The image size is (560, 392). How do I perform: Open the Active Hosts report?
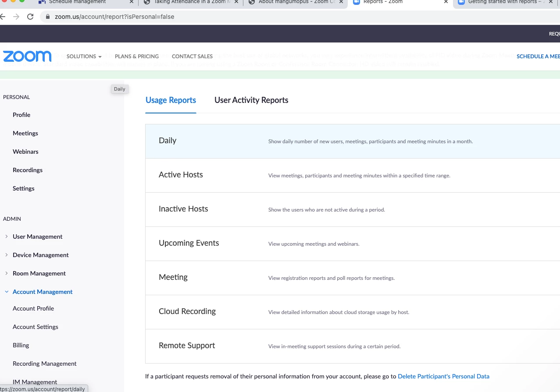[x=353, y=175]
